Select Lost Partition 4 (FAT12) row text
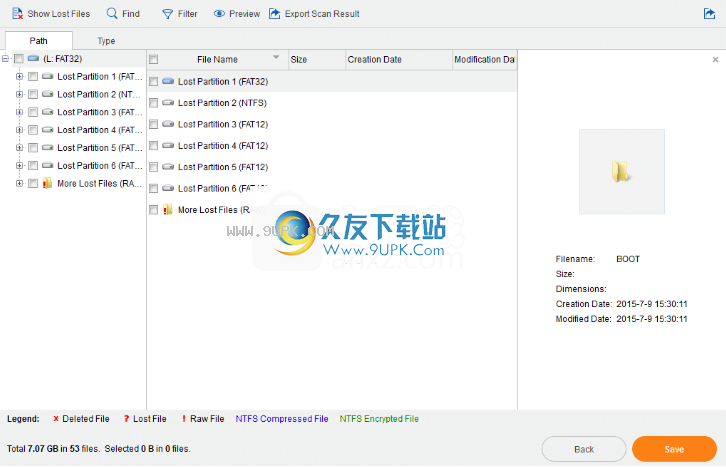726x467 pixels. click(223, 146)
